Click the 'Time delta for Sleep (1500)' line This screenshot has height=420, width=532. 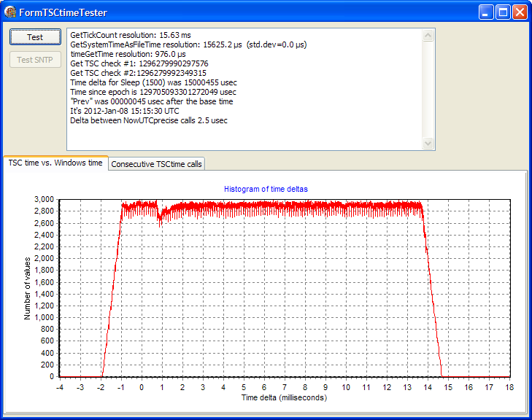tap(153, 82)
